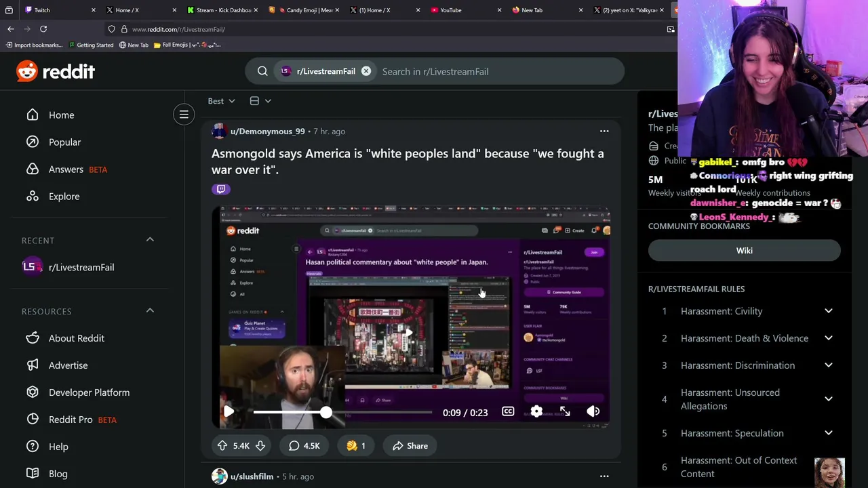The height and width of the screenshot is (488, 868).
Task: Open the Asmongold white peoples land post title
Action: pos(408,161)
